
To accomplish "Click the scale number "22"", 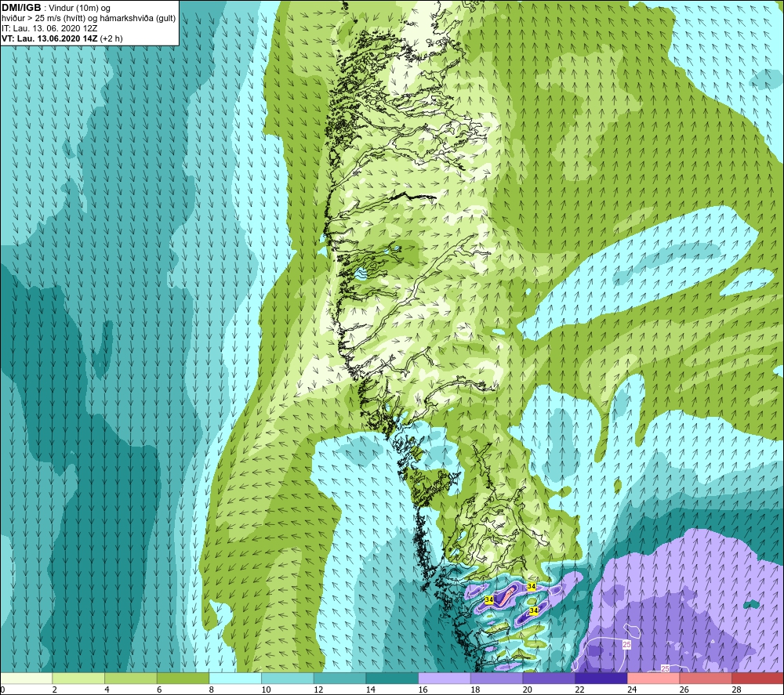I will [x=579, y=690].
